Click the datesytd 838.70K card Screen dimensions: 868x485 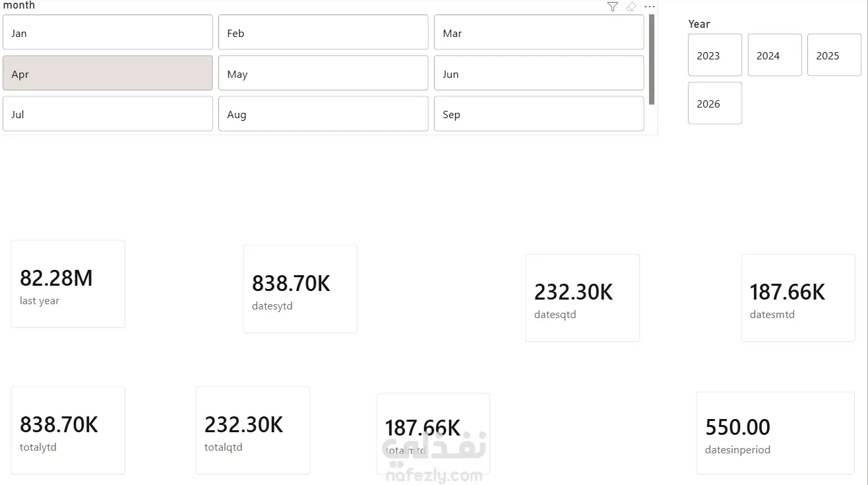pos(300,289)
